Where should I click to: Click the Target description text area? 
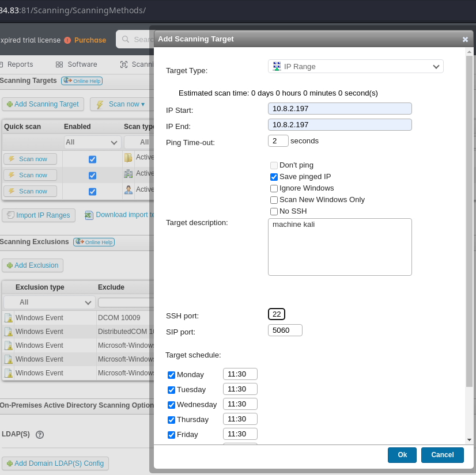point(339,247)
